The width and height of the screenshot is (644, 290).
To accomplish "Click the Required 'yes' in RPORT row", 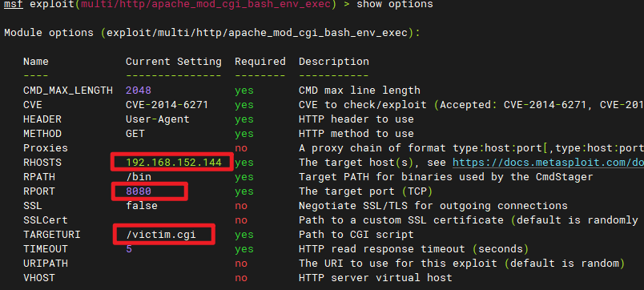I will [x=244, y=191].
